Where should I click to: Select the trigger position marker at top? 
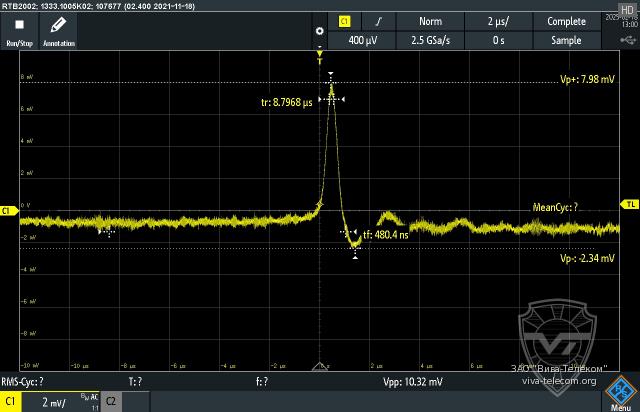(320, 55)
